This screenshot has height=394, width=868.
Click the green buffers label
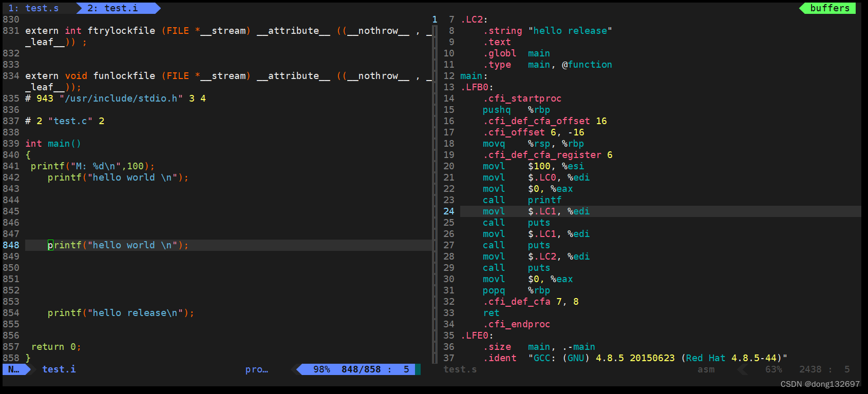829,8
